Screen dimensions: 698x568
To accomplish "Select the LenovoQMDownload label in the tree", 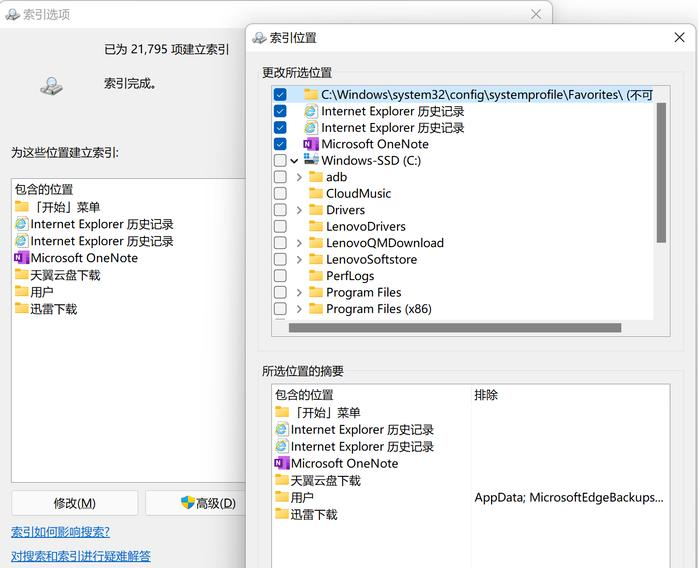I will pos(385,243).
